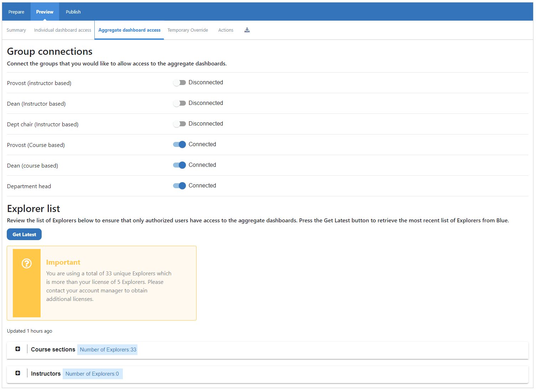Click the Department head label
537x392 pixels.
29,186
